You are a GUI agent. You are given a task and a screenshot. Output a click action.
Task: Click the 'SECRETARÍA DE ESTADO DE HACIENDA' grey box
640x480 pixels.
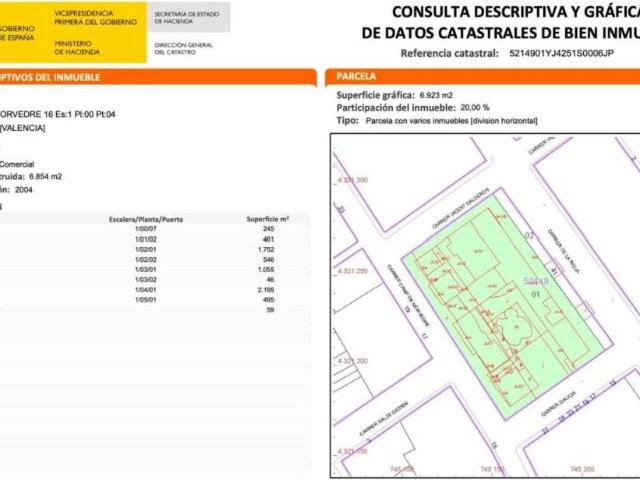189,17
